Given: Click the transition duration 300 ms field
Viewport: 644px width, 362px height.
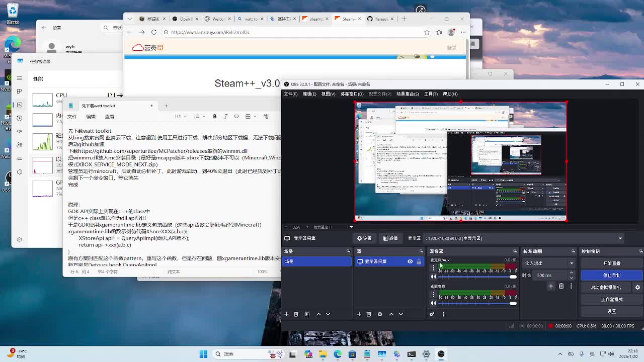Looking at the screenshot, I should coord(549,276).
